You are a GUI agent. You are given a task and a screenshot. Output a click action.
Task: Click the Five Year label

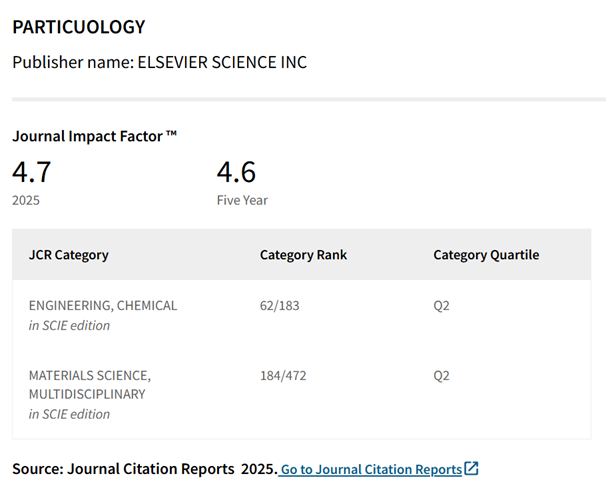coord(242,200)
